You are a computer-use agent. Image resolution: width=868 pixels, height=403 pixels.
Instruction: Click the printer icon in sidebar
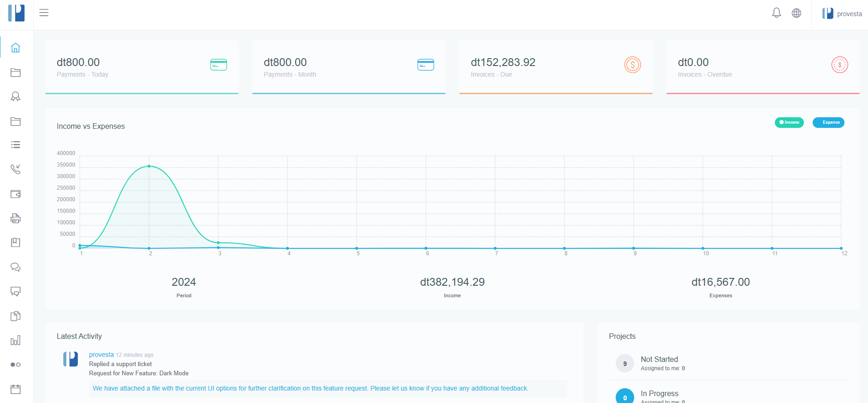(x=16, y=218)
